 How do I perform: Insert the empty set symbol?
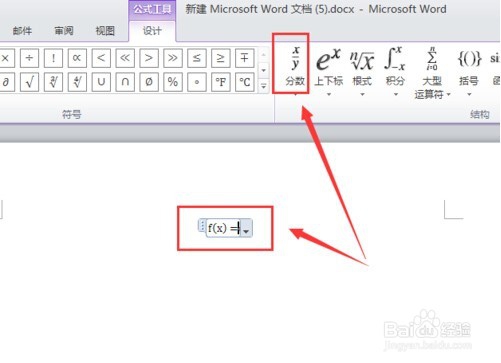(149, 82)
